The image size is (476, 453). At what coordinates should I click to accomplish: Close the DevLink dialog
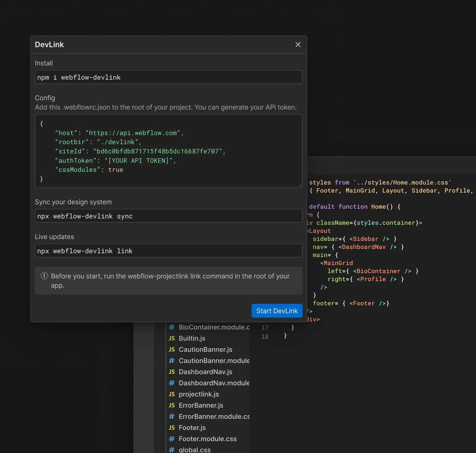pyautogui.click(x=298, y=45)
